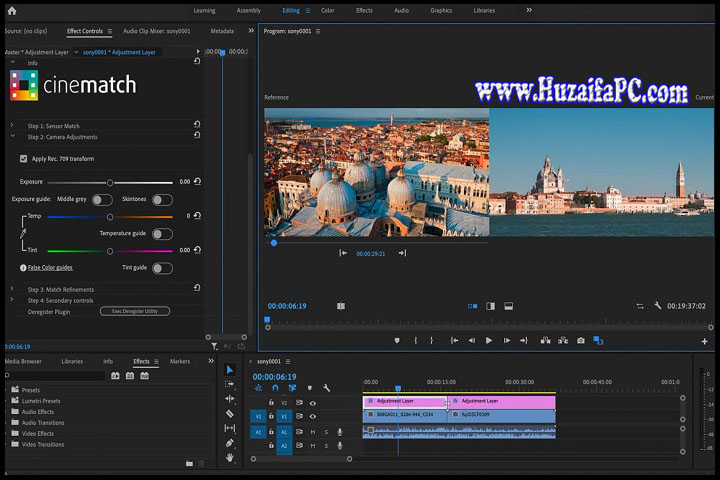
Task: Click the Extract button
Action: [x=562, y=340]
